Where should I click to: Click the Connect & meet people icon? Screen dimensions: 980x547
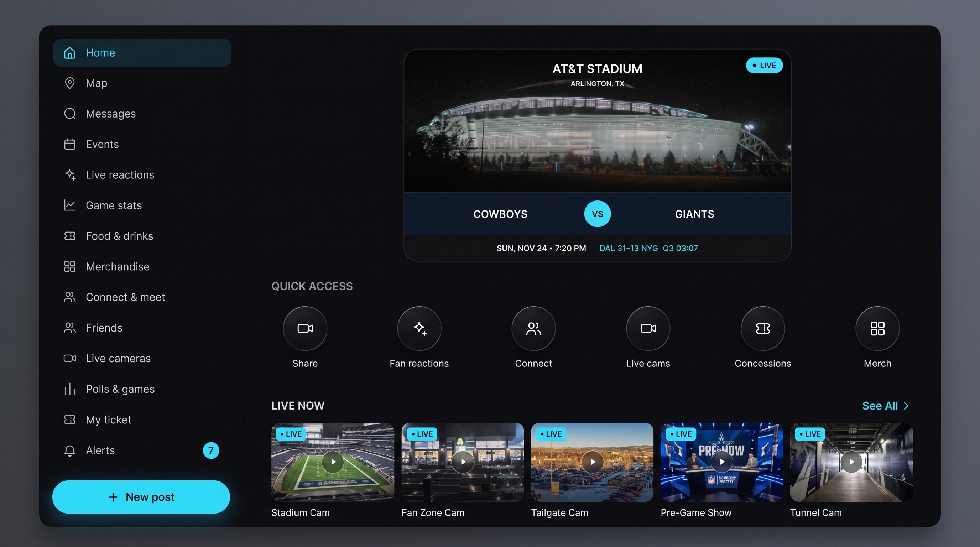[x=70, y=297]
